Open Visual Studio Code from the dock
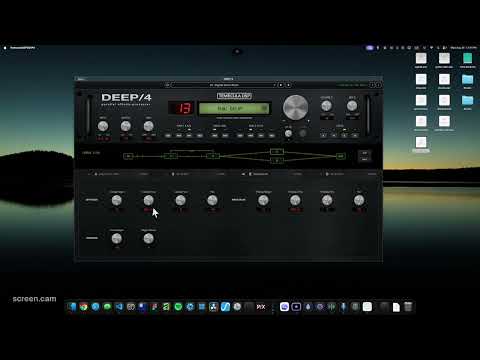480x360 pixels. [119, 307]
